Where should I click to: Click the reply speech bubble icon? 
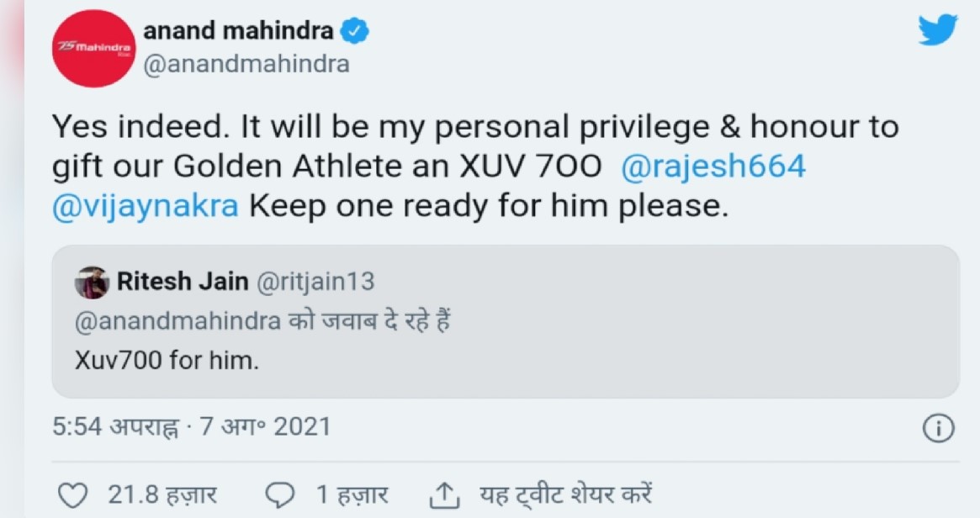point(278,494)
